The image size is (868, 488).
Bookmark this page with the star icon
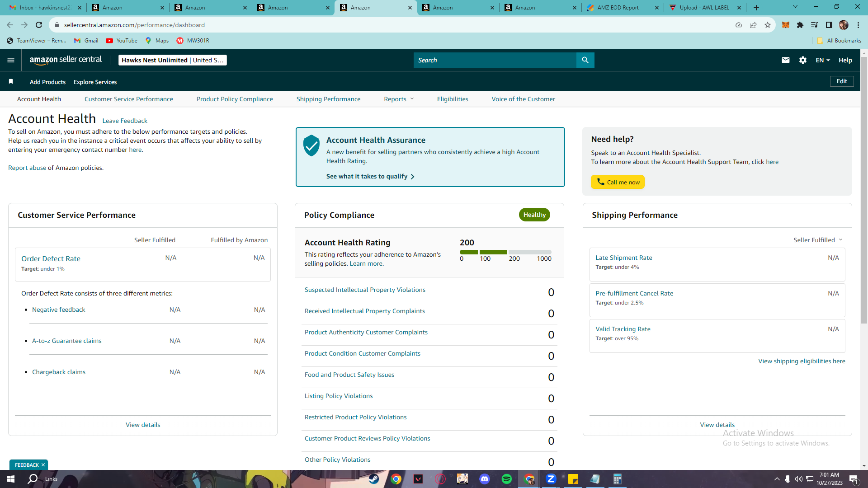768,25
